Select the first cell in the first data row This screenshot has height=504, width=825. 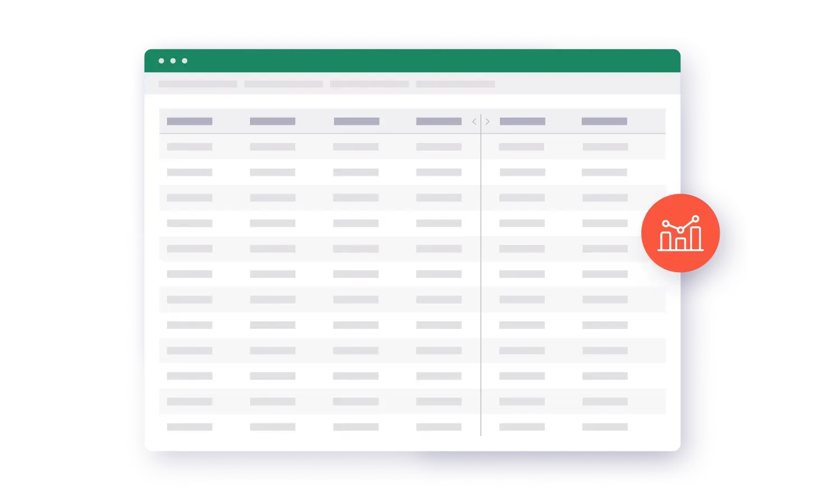tap(189, 147)
